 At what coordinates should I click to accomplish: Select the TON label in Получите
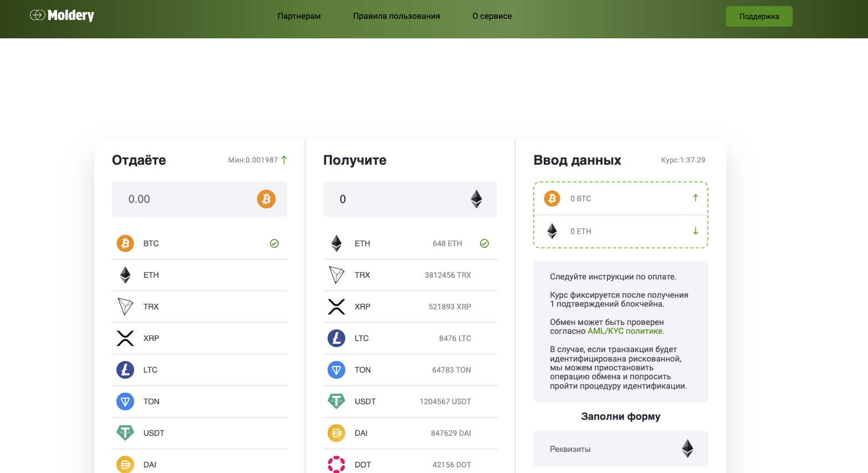362,370
